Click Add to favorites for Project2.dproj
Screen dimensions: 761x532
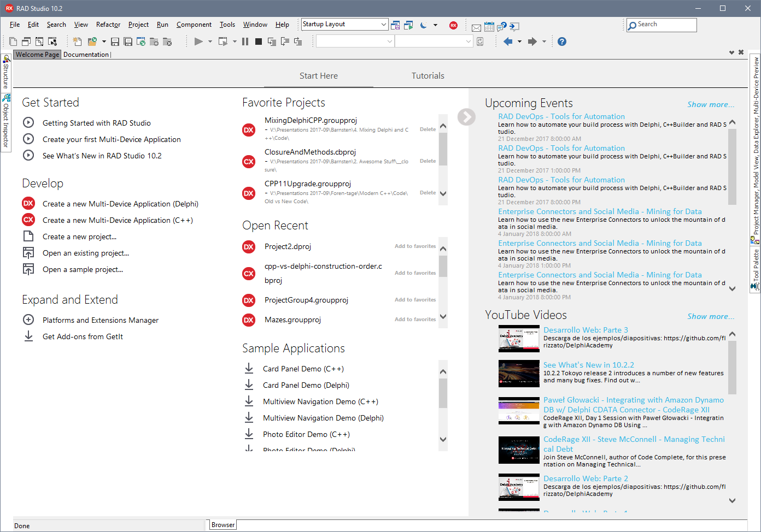pos(415,246)
